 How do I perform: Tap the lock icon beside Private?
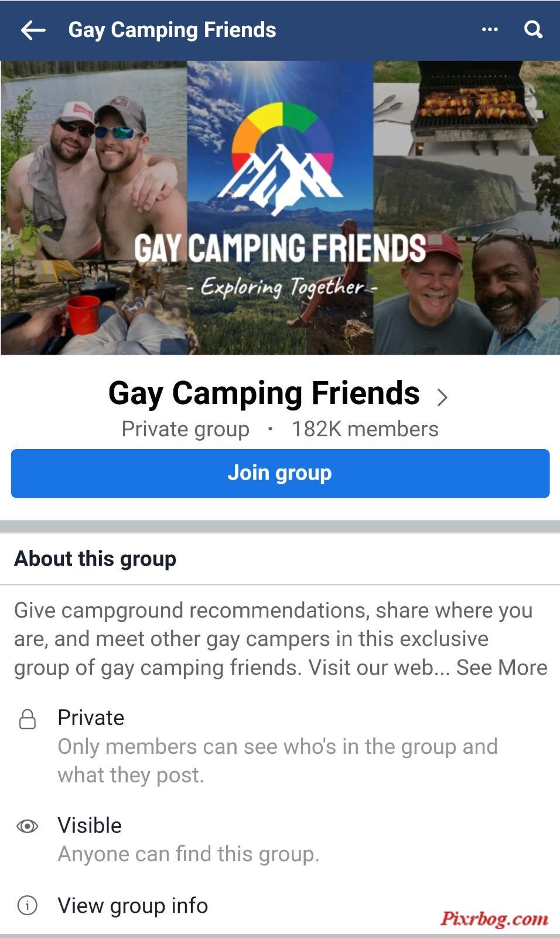(x=28, y=719)
